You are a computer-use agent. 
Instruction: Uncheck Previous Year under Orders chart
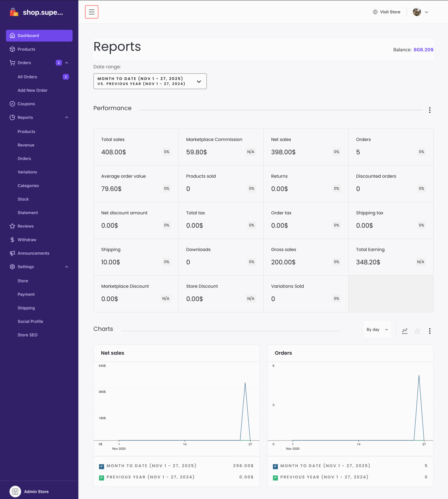275,477
